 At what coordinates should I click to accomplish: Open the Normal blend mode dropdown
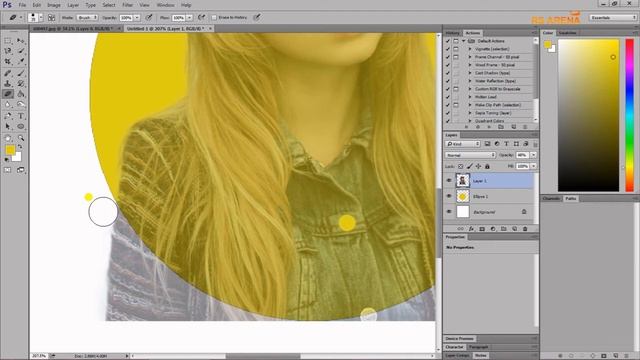[470, 155]
